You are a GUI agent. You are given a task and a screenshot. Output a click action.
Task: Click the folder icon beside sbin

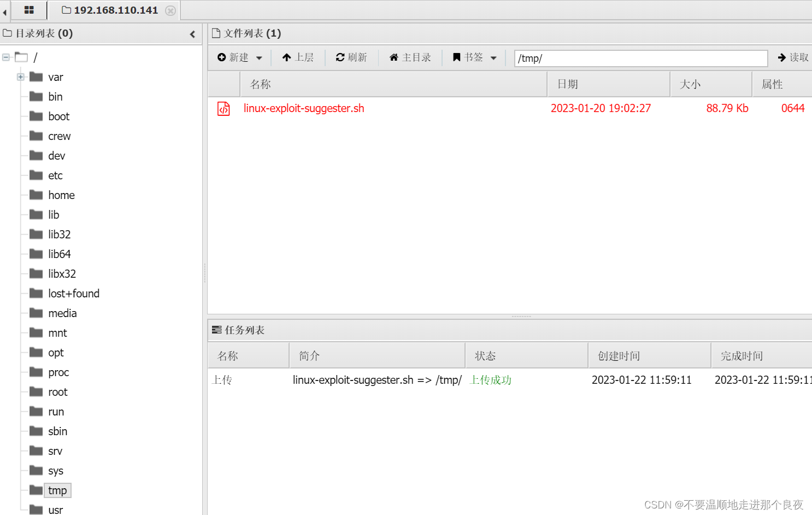36,431
